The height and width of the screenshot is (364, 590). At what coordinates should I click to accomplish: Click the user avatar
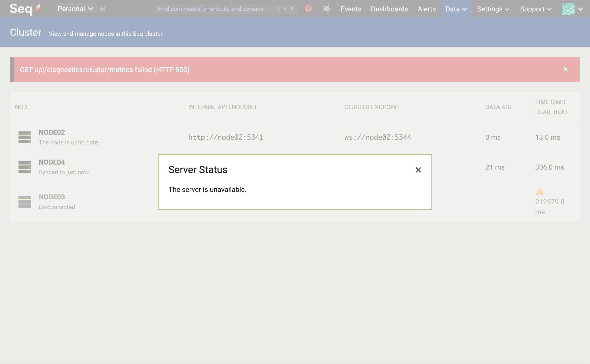[x=568, y=9]
